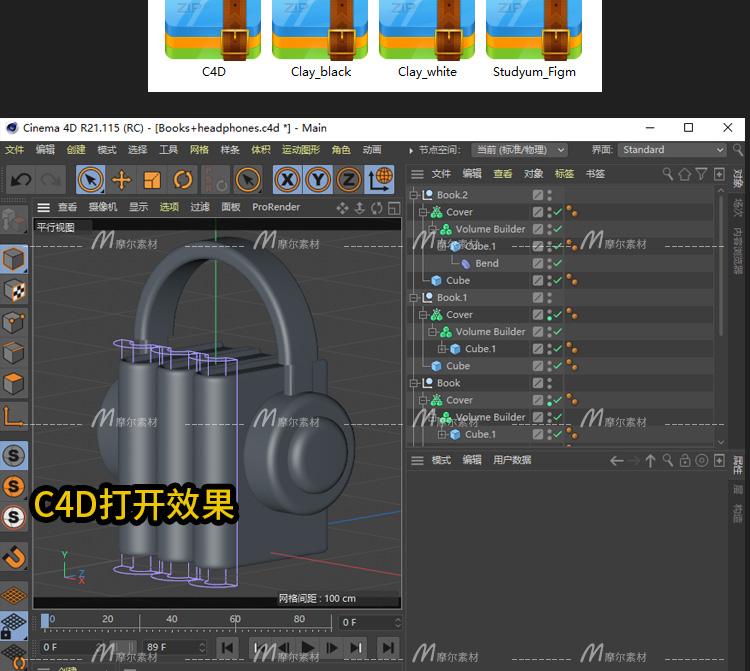Viewport: 750px width, 671px height.
Task: Click Attribute Manager back arrow
Action: (617, 461)
